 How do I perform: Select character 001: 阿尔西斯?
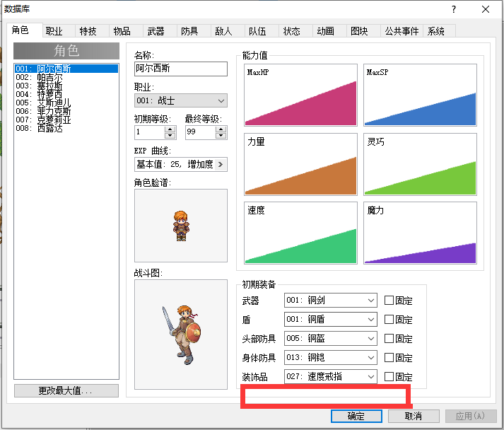[x=66, y=69]
